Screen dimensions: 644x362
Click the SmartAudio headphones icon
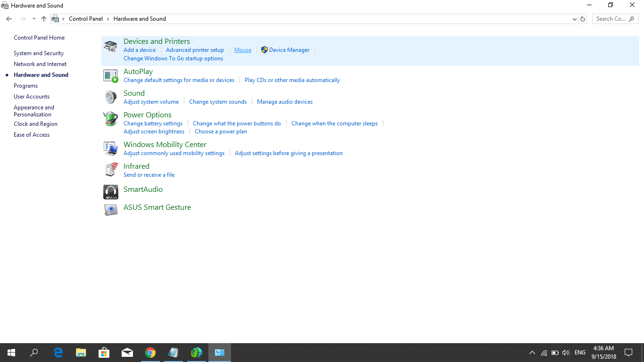111,192
